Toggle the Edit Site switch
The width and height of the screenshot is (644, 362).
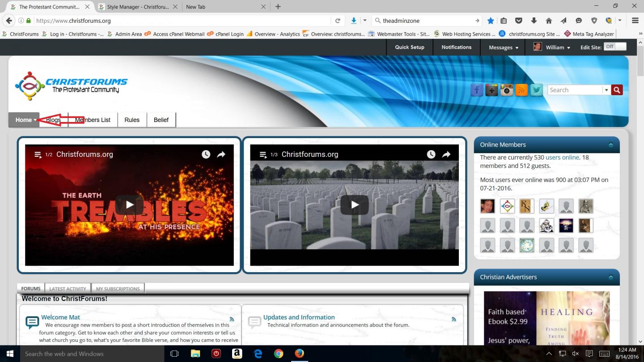pos(615,46)
